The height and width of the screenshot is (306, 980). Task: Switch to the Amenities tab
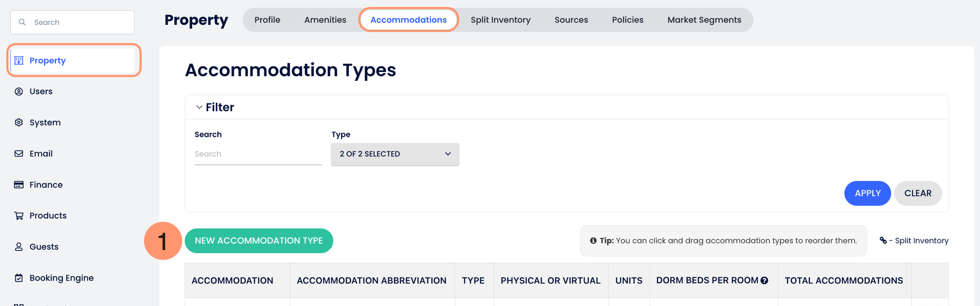tap(325, 20)
